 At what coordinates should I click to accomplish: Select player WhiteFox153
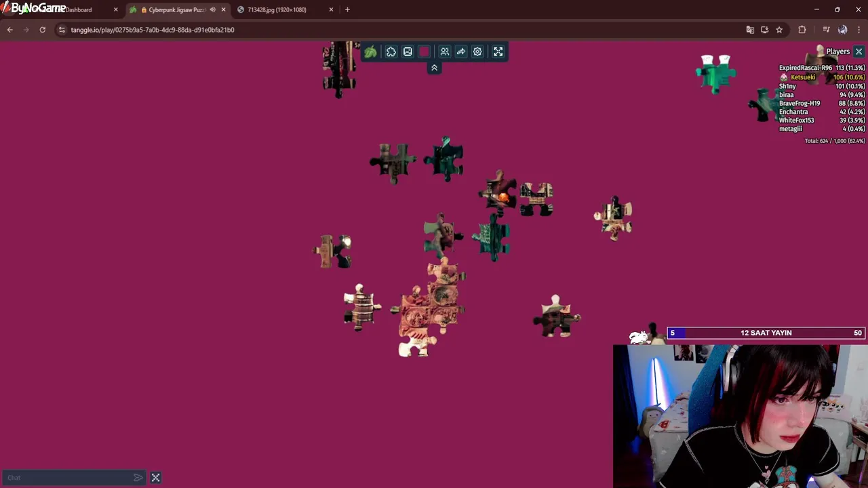point(822,120)
